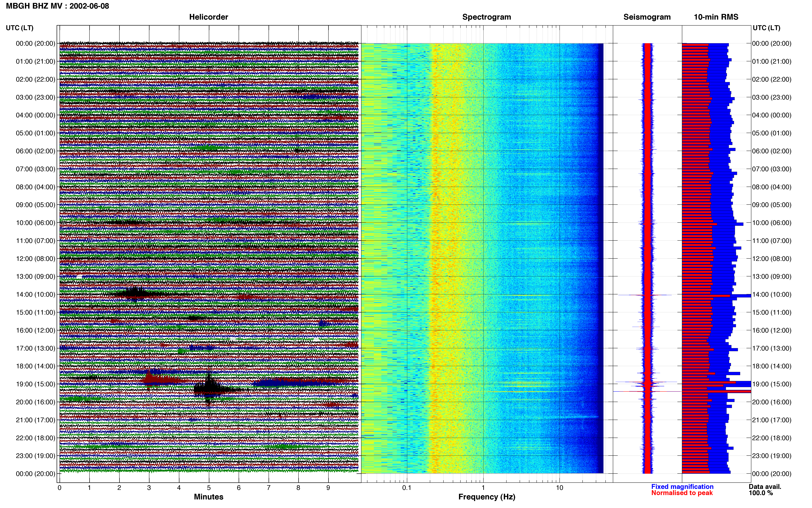This screenshot has width=812, height=508.
Task: Click left time label '02:00 (22:00)'
Action: tap(36, 79)
